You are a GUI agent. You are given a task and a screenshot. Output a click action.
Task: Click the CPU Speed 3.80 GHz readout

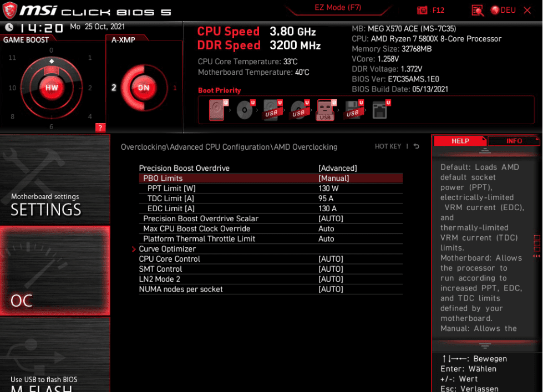tap(256, 32)
